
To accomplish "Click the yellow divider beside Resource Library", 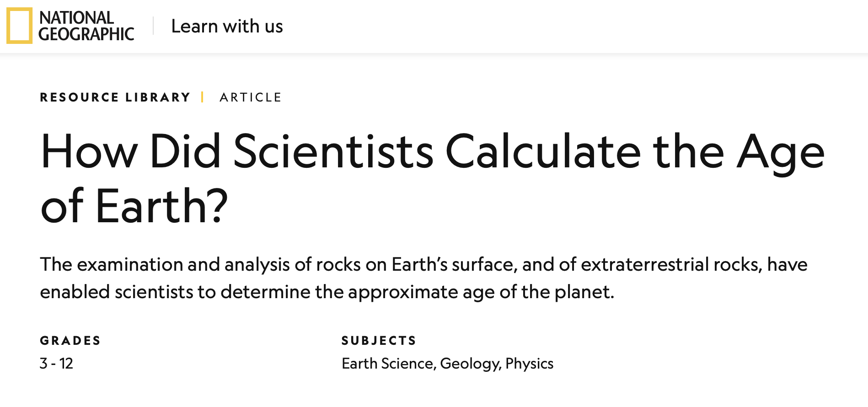I will 202,97.
